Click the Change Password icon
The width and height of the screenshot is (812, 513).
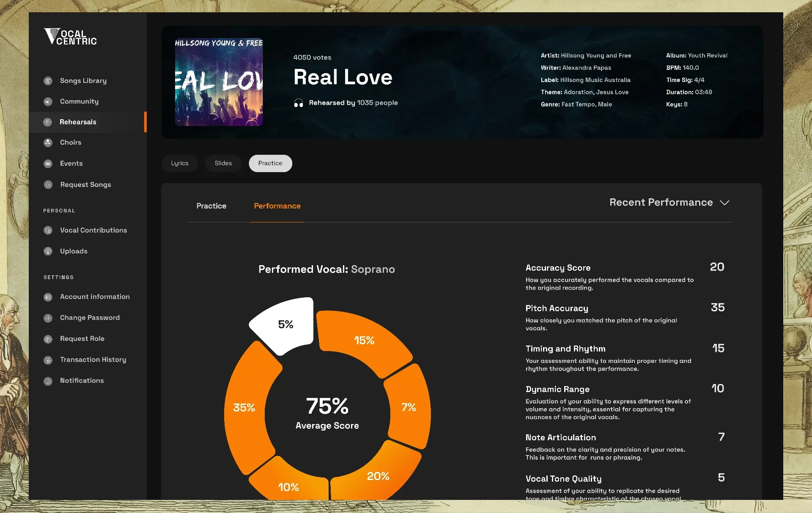click(48, 318)
